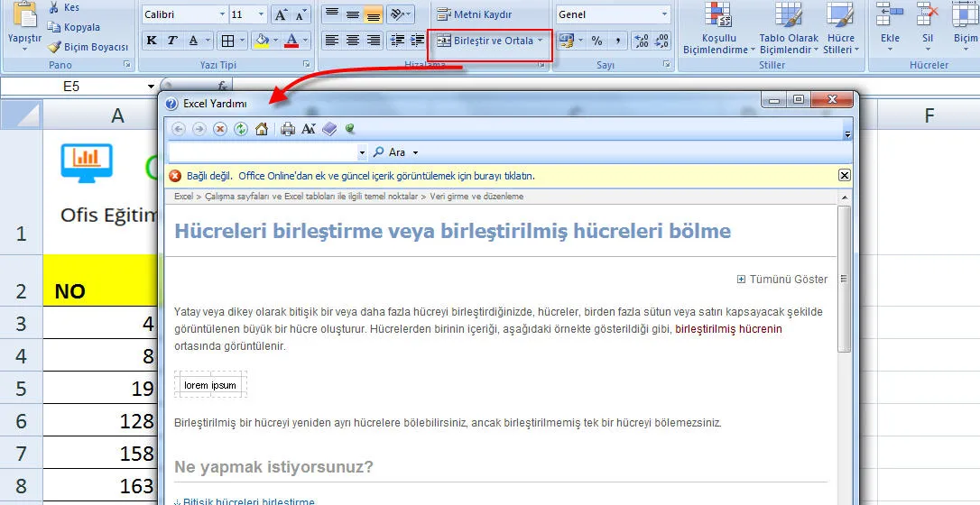
Task: Open the Birleştir ve Ortala dropdown arrow
Action: 541,41
